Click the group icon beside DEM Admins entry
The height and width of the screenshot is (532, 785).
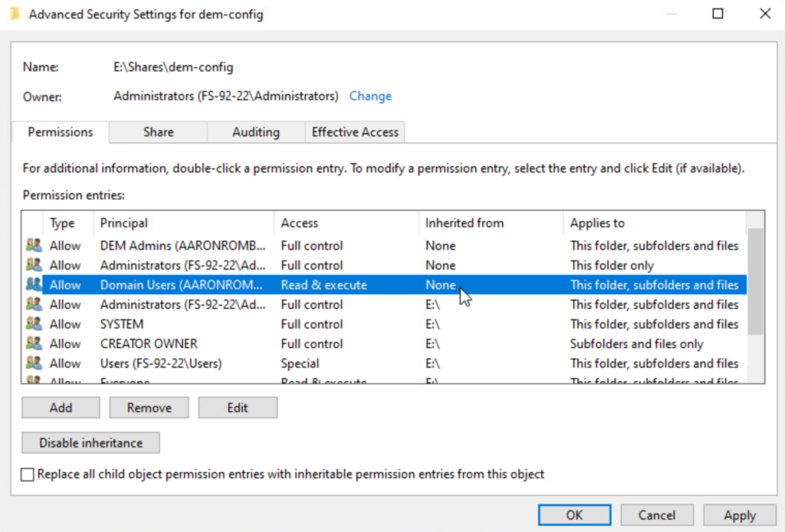click(x=33, y=246)
